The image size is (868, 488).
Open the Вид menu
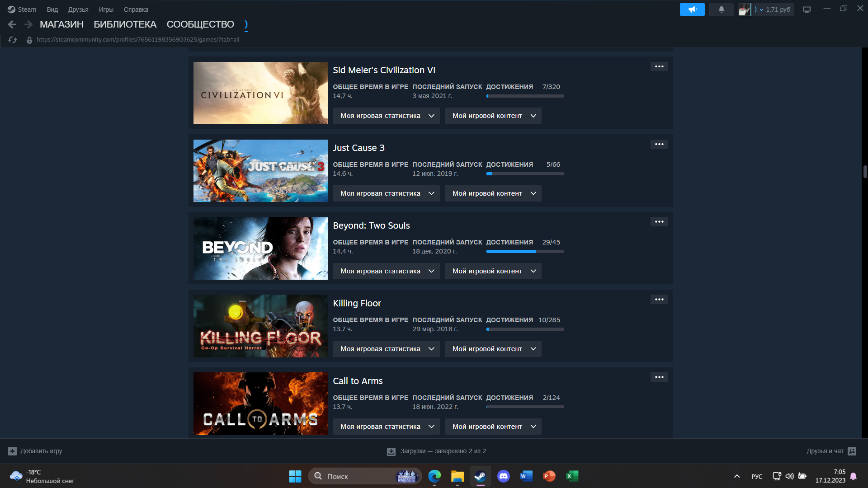pyautogui.click(x=52, y=9)
